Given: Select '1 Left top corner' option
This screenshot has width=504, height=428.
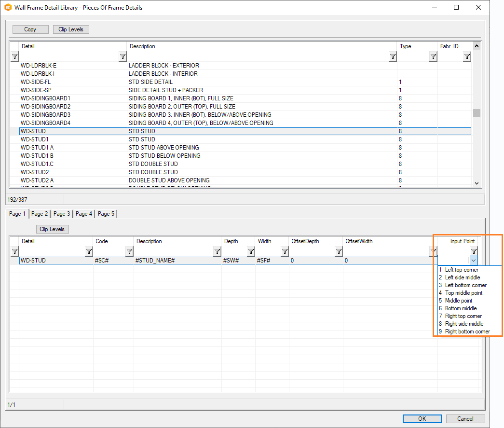Looking at the screenshot, I should [461, 270].
